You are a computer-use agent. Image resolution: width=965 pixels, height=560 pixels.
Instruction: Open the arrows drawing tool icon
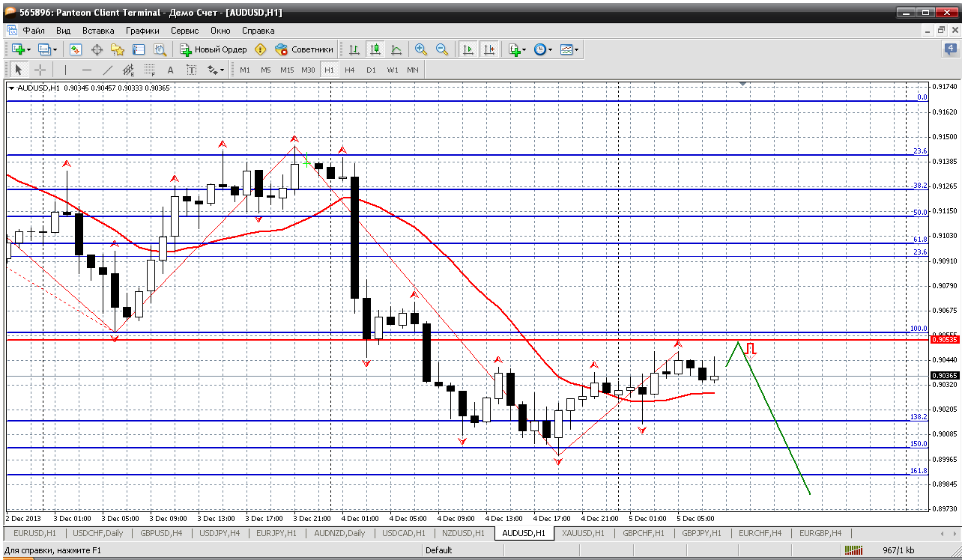212,70
